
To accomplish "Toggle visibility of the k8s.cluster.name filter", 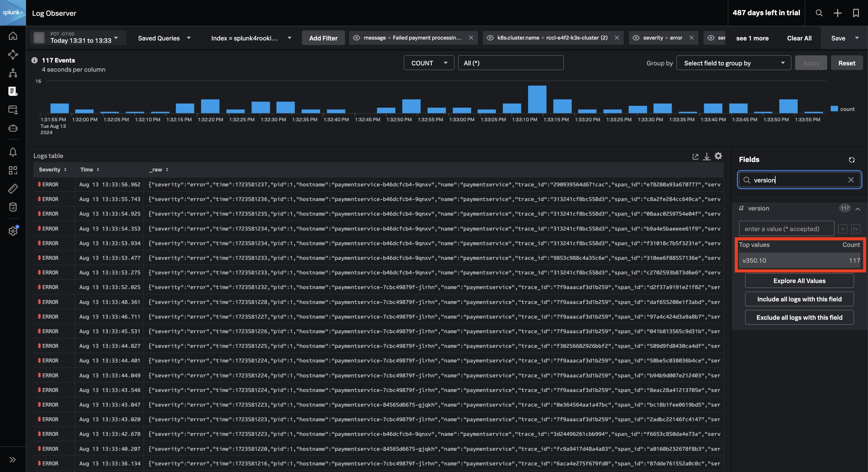I will (x=490, y=38).
